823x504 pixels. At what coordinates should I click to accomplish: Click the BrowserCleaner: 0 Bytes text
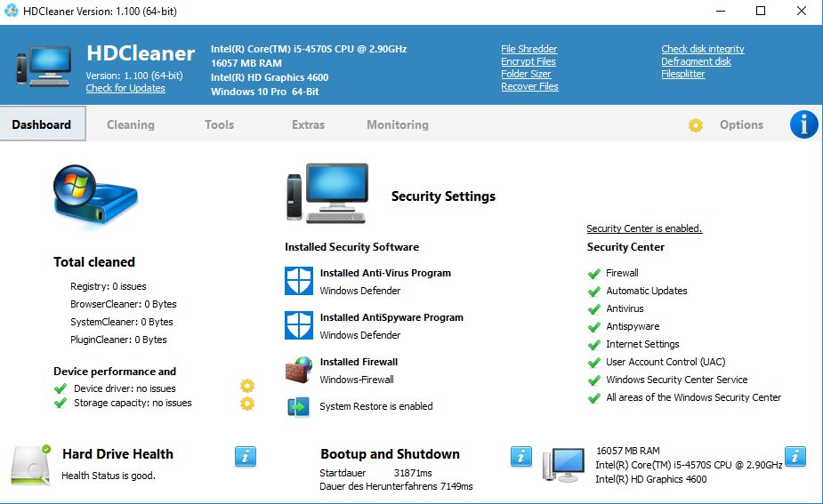point(124,304)
